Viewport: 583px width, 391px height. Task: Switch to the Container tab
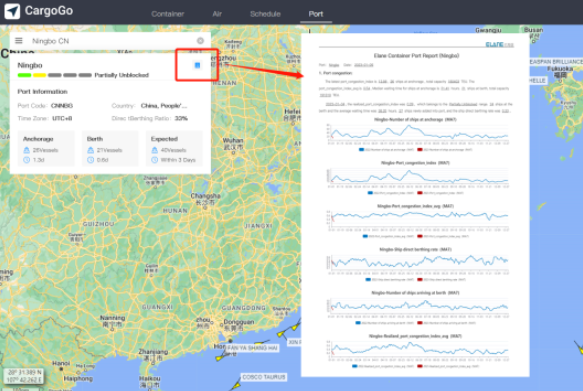click(x=168, y=14)
